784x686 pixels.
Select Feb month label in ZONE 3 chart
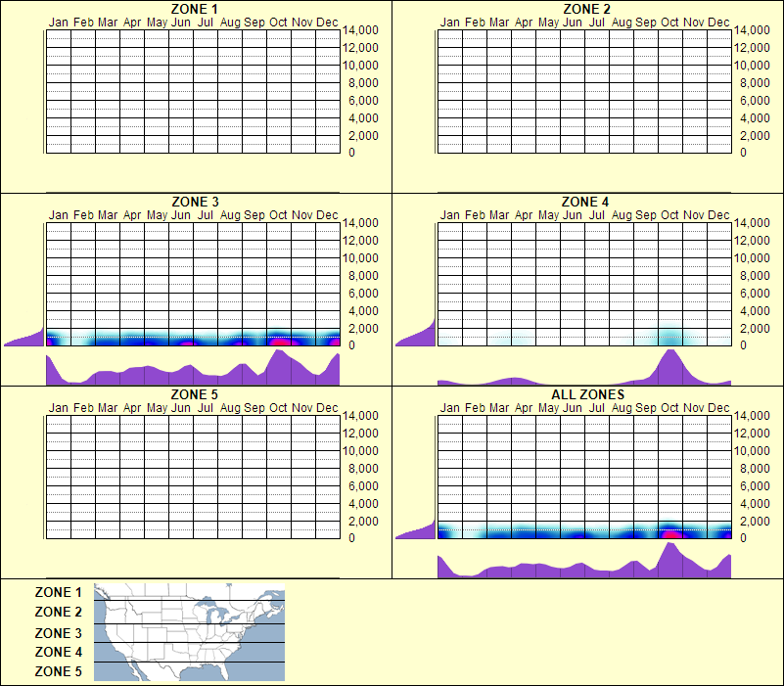click(x=83, y=215)
